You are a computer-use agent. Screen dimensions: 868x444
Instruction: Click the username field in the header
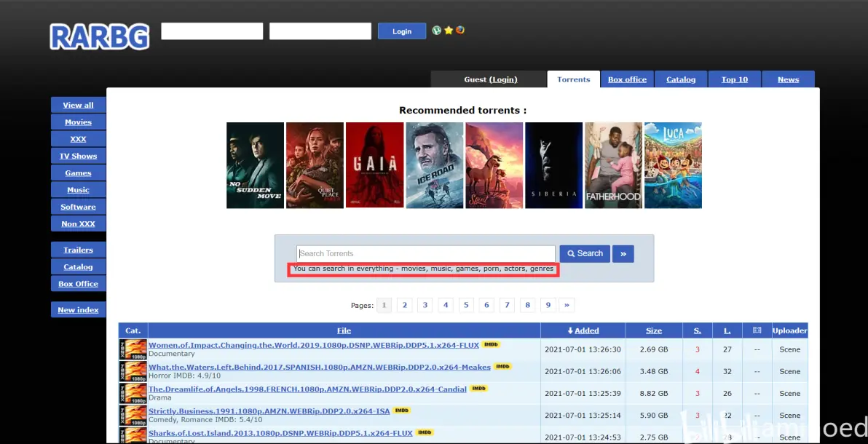(212, 31)
